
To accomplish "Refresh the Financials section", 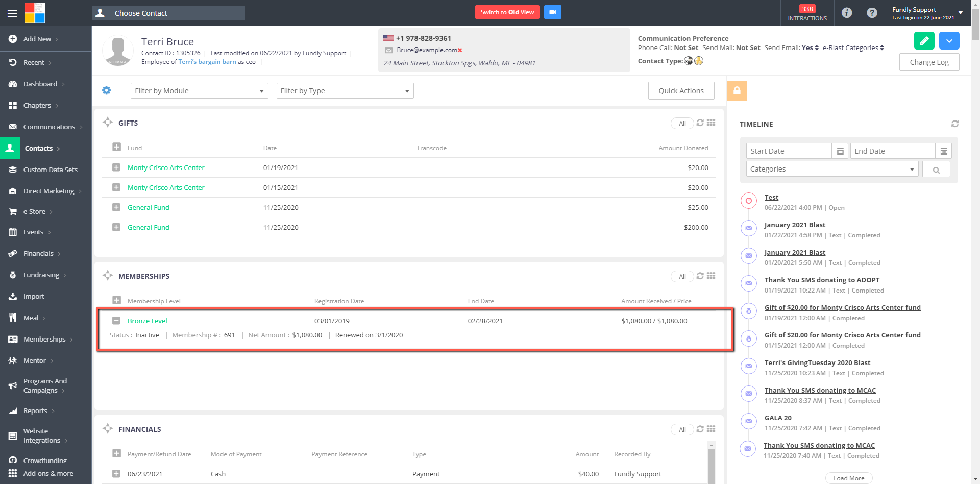I will [700, 429].
